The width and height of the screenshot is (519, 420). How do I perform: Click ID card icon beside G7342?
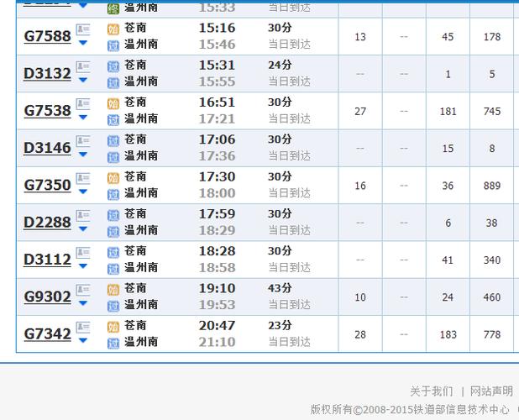tap(83, 328)
